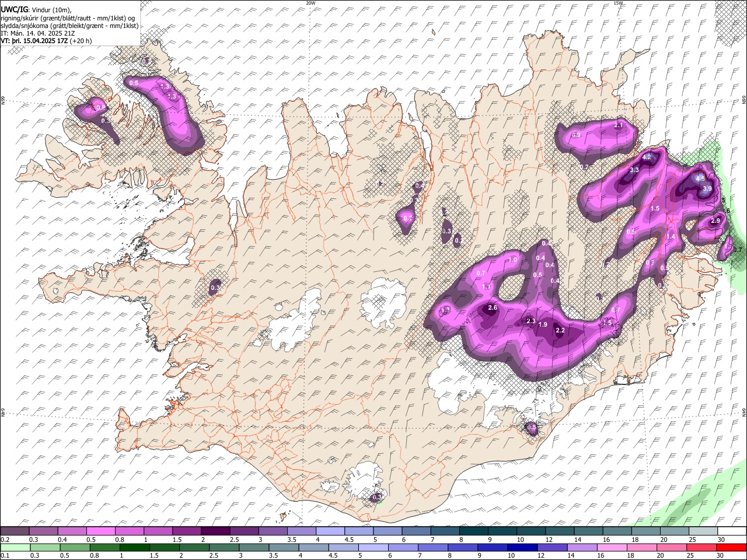
Task: Click the snow scale swatch between 20 and 25
Action: click(674, 531)
